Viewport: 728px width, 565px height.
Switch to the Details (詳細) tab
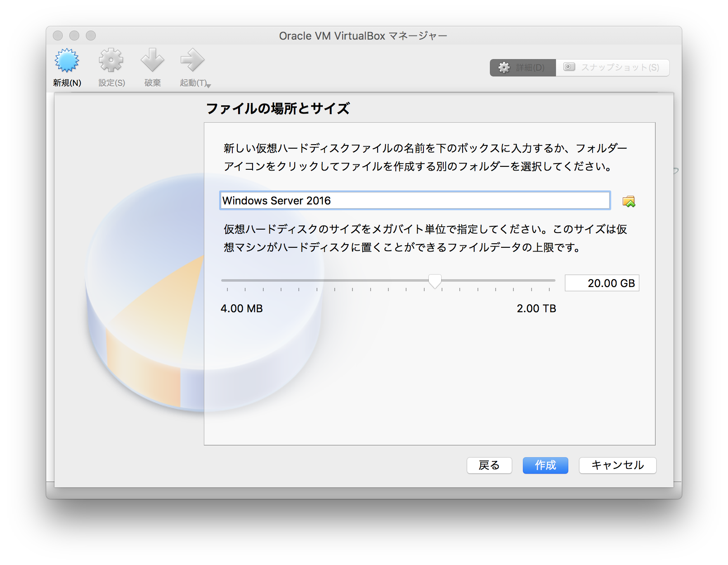(522, 67)
